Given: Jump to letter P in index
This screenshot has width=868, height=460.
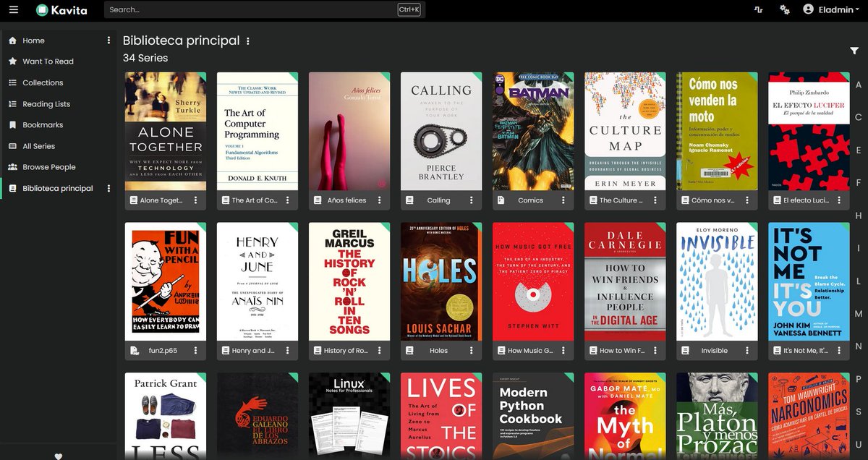Looking at the screenshot, I should click(x=859, y=379).
